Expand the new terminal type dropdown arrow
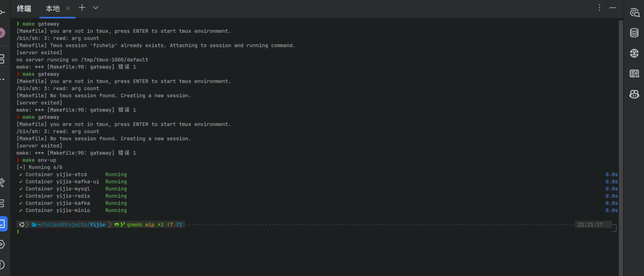 (x=96, y=8)
